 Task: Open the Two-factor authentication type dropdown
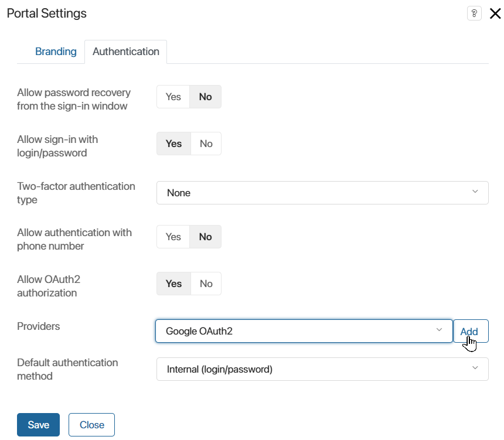pyautogui.click(x=322, y=193)
